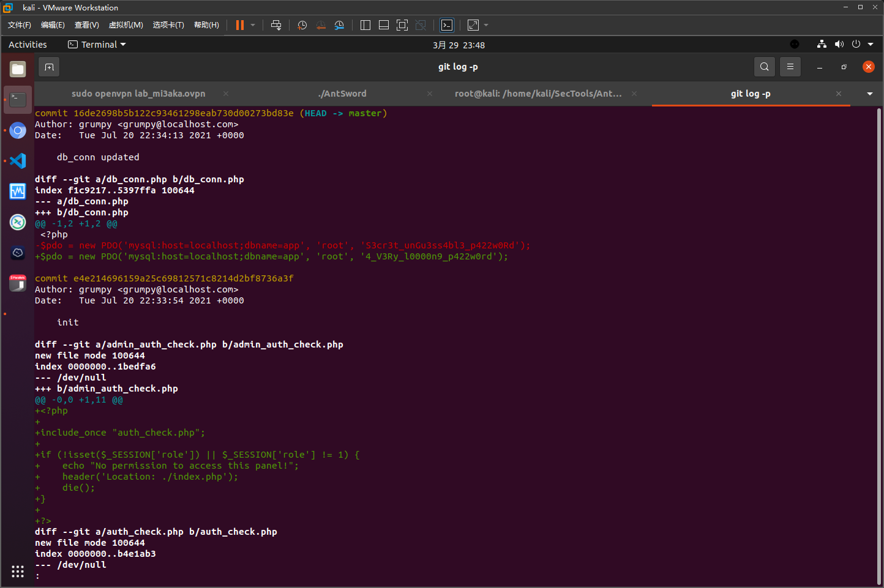
Task: Click the terminal search icon
Action: [x=764, y=67]
